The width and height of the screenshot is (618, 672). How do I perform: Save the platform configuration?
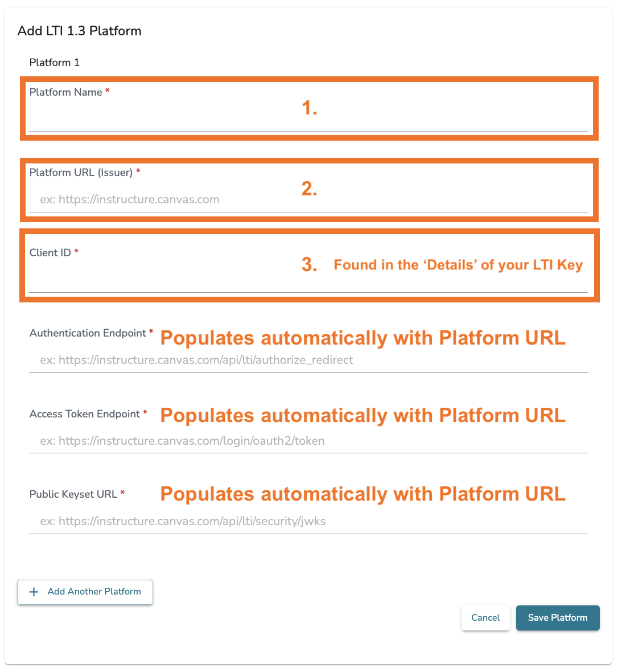[557, 618]
